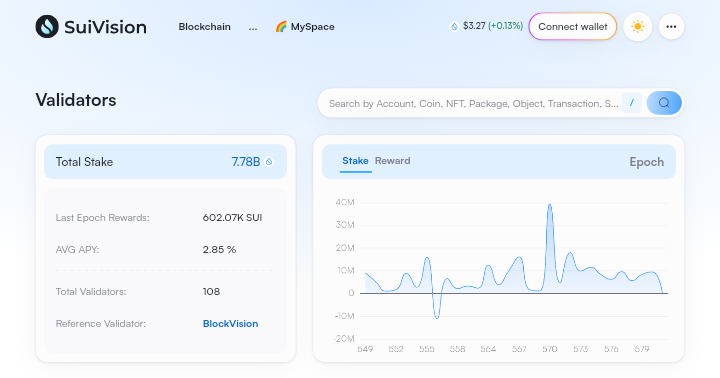This screenshot has height=378, width=720.
Task: Click the -20M y-axis label
Action: tap(344, 339)
